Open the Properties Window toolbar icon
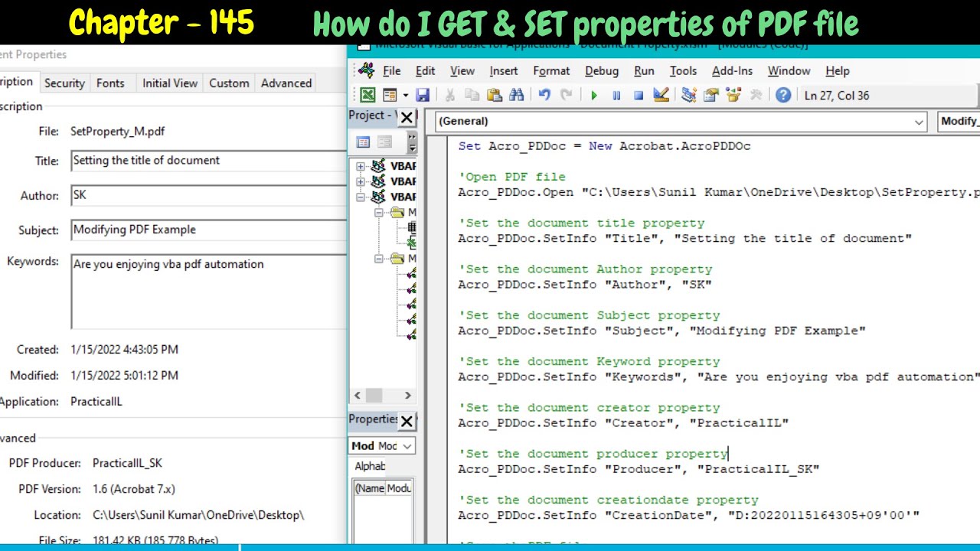Image resolution: width=980 pixels, height=551 pixels. tap(711, 95)
